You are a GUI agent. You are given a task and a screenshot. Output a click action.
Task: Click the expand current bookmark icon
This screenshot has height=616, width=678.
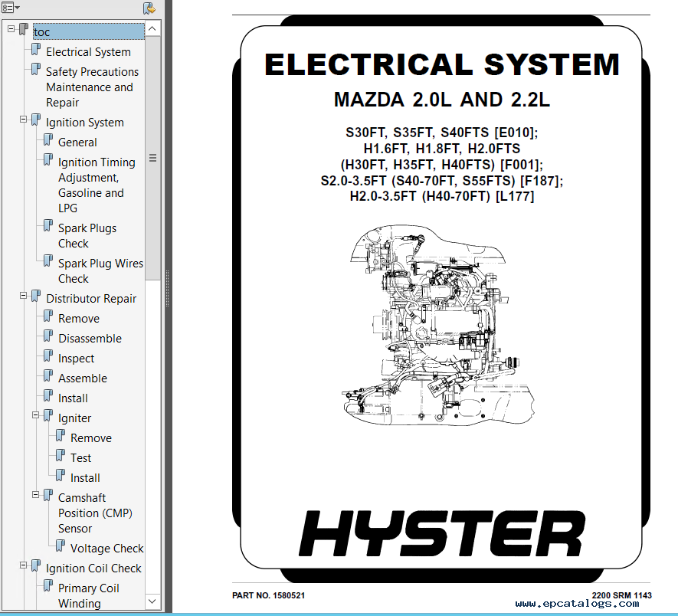coord(149,8)
